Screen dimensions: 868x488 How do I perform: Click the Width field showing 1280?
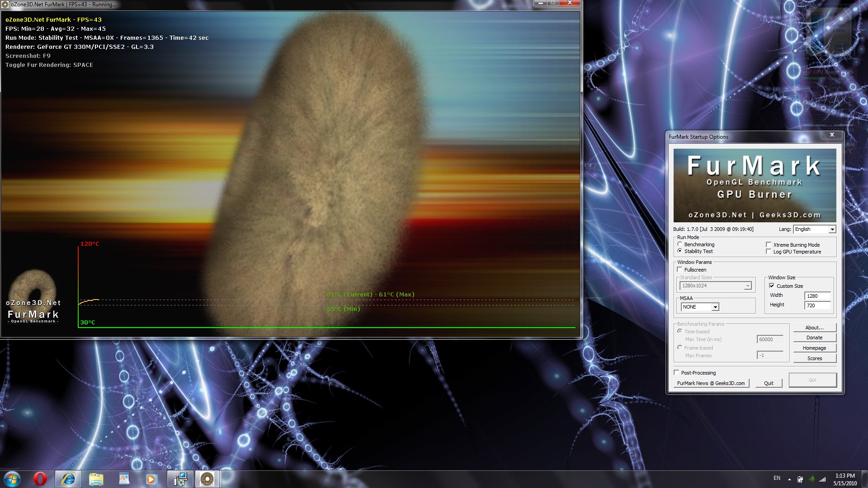pos(817,296)
